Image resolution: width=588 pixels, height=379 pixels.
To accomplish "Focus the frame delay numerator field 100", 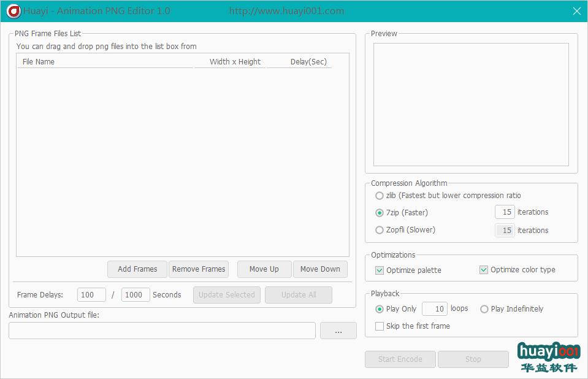I will point(91,295).
